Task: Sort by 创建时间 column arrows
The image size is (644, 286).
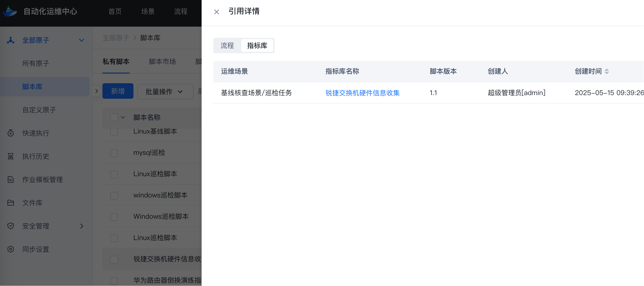Action: point(607,71)
